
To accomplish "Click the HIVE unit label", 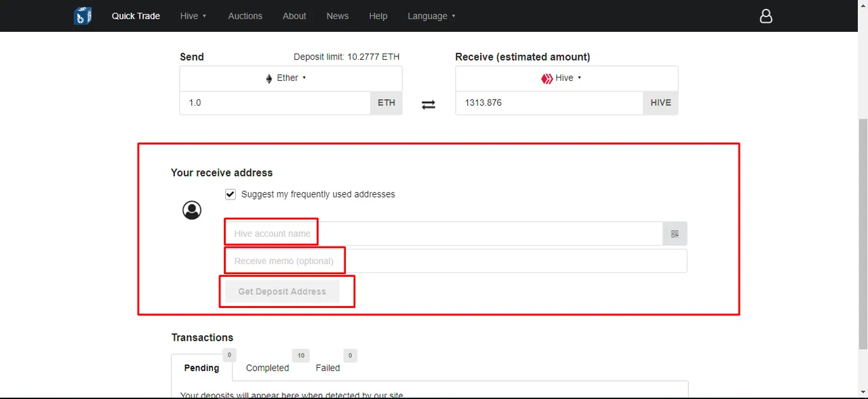I will click(660, 102).
